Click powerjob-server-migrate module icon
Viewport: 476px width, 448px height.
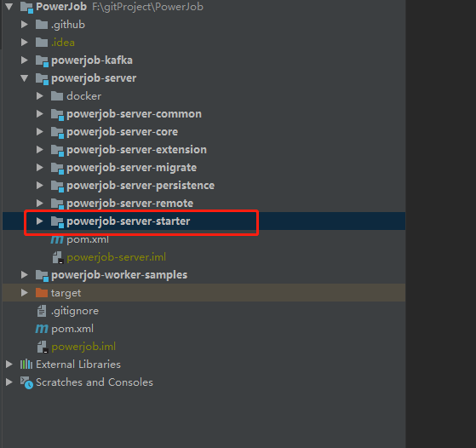pyautogui.click(x=57, y=168)
